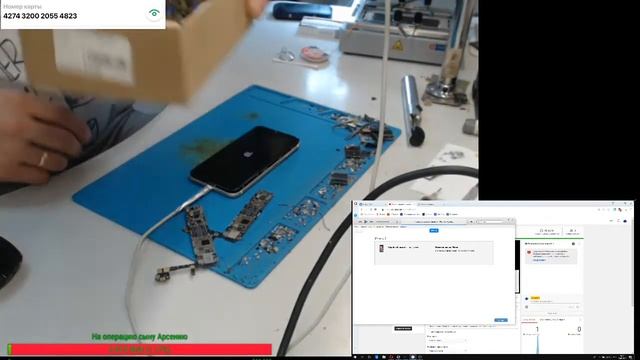Click the red icon in the chat notification
Viewport: 640px width, 360px height.
(529, 252)
